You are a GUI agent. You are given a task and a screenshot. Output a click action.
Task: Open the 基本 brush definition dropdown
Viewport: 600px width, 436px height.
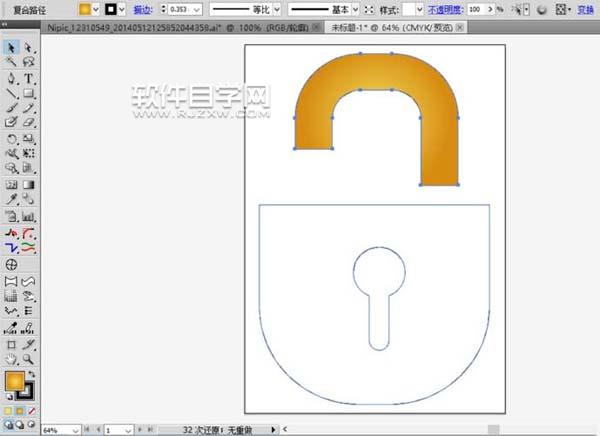point(355,9)
